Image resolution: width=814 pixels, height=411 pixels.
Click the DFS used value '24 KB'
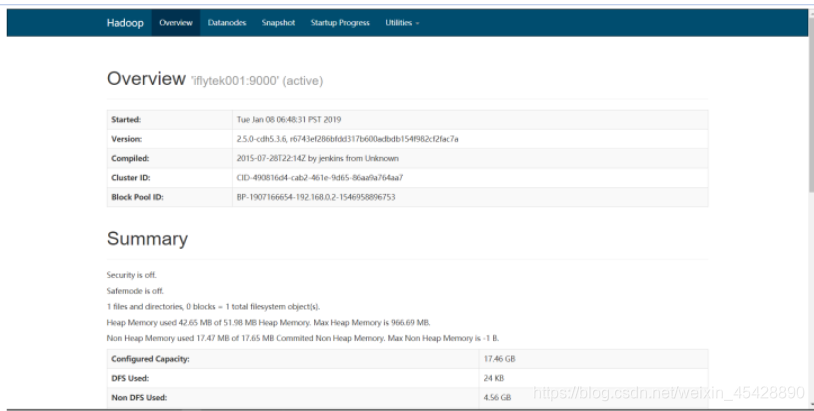pyautogui.click(x=494, y=378)
